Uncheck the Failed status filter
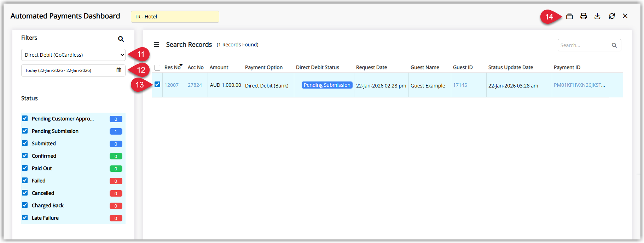This screenshot has height=243, width=644. click(25, 180)
